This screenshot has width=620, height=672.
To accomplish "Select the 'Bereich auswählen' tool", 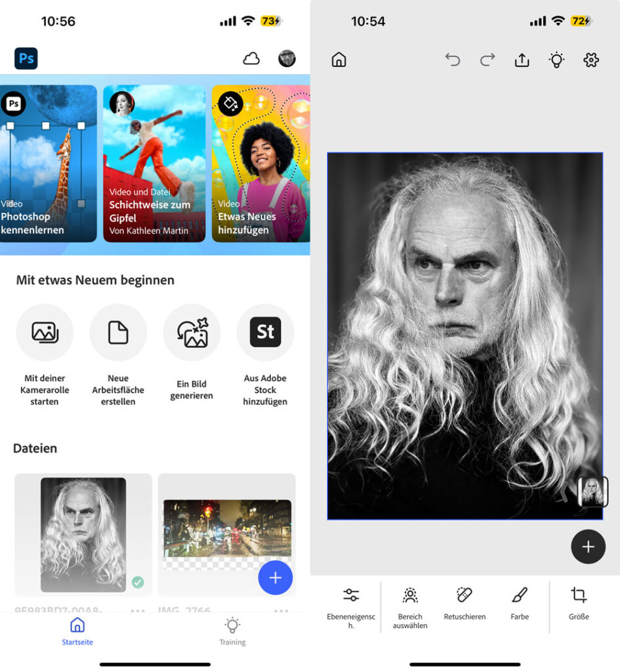I will 410,607.
